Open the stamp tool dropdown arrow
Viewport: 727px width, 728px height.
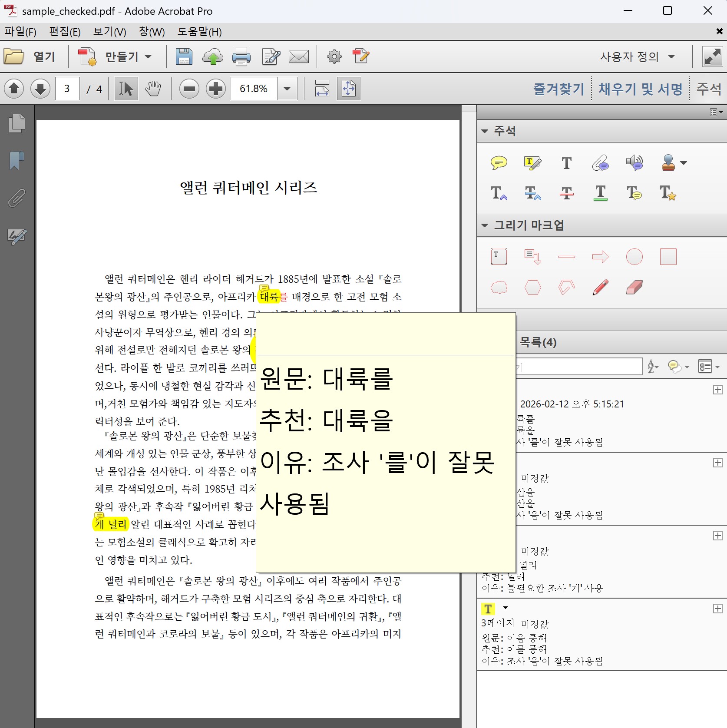click(x=684, y=163)
